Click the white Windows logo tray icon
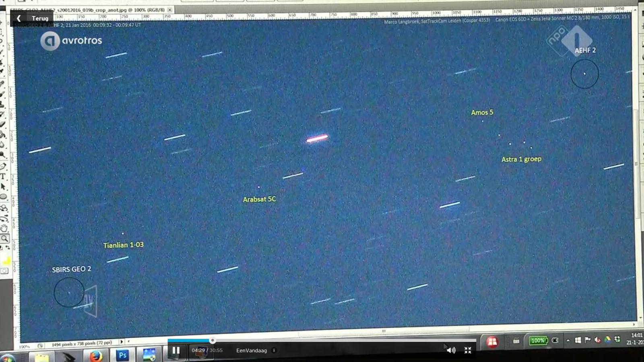The image size is (644, 362). tap(578, 340)
